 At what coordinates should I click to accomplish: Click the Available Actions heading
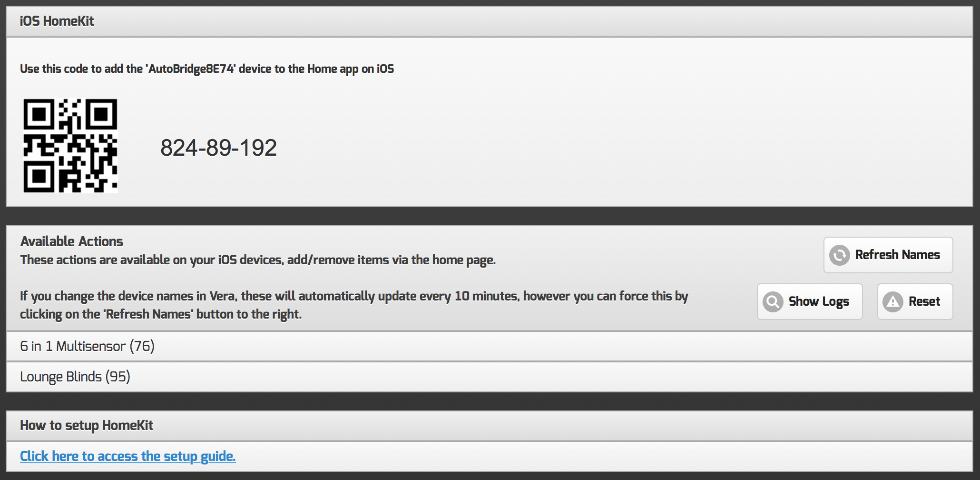(x=71, y=241)
